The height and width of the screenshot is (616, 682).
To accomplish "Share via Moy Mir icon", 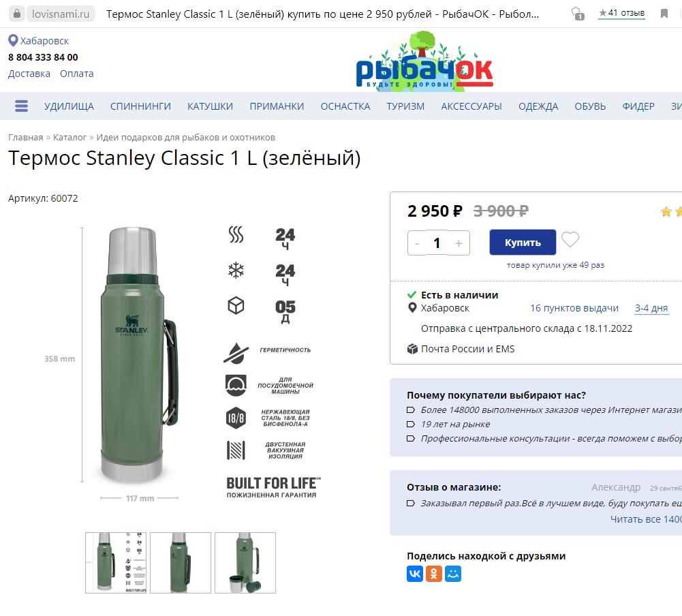I will pyautogui.click(x=453, y=574).
